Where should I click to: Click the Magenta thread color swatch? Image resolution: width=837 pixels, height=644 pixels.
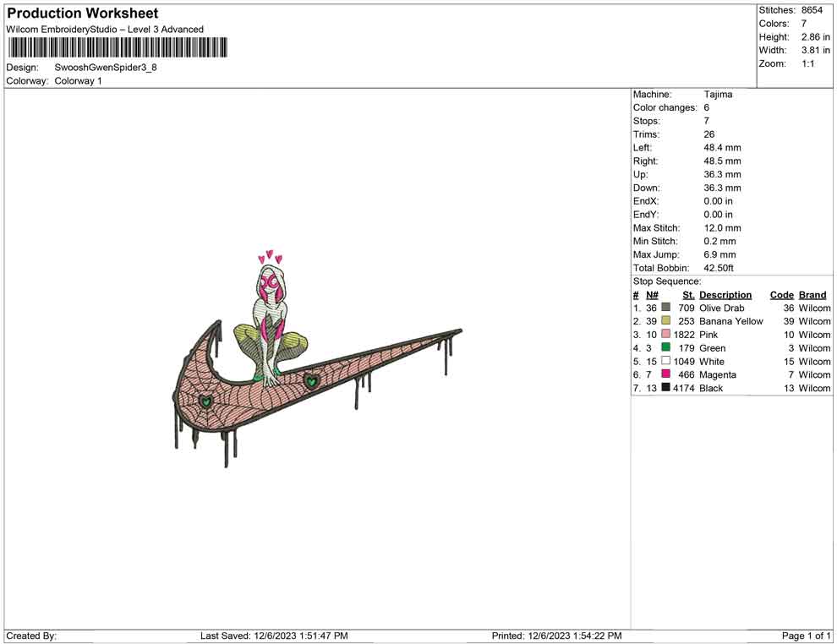(x=665, y=374)
